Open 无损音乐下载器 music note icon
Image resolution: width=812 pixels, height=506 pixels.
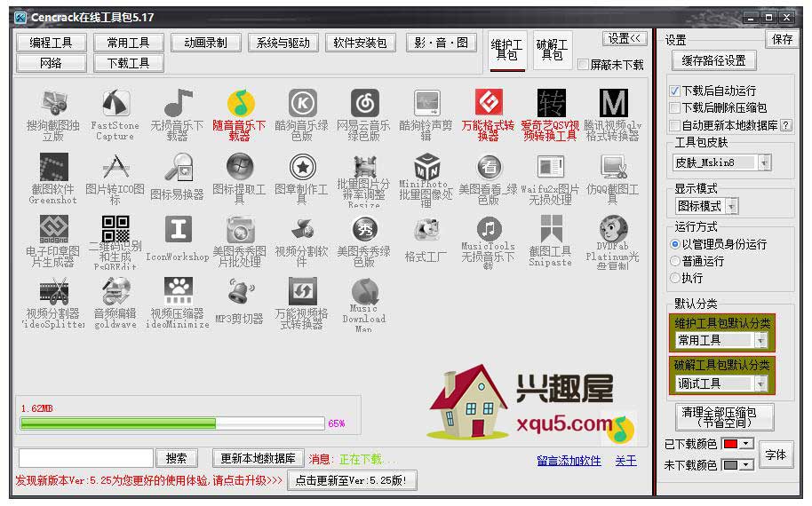pyautogui.click(x=178, y=103)
